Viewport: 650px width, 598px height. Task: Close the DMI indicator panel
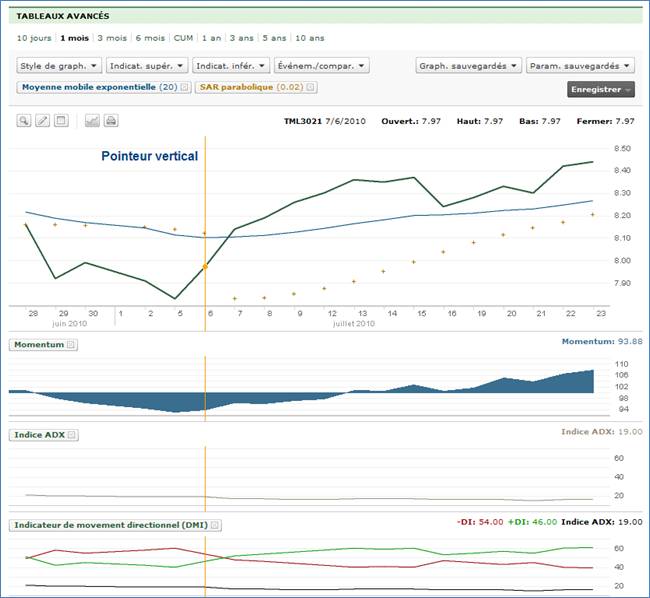215,525
